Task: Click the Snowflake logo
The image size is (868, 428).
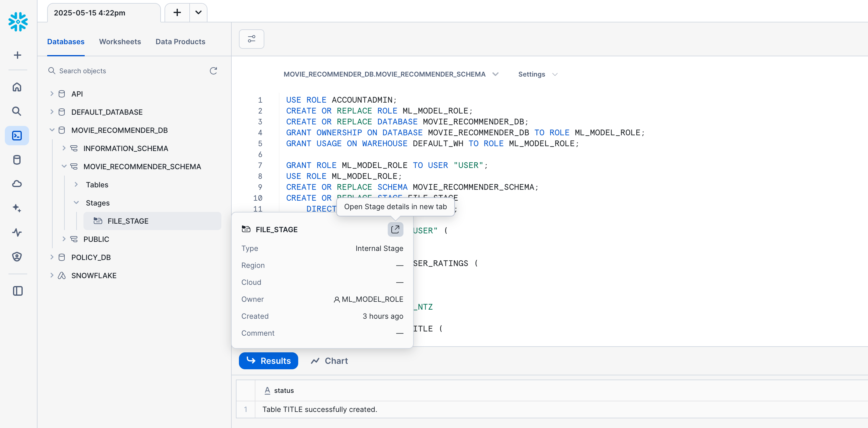Action: click(17, 21)
